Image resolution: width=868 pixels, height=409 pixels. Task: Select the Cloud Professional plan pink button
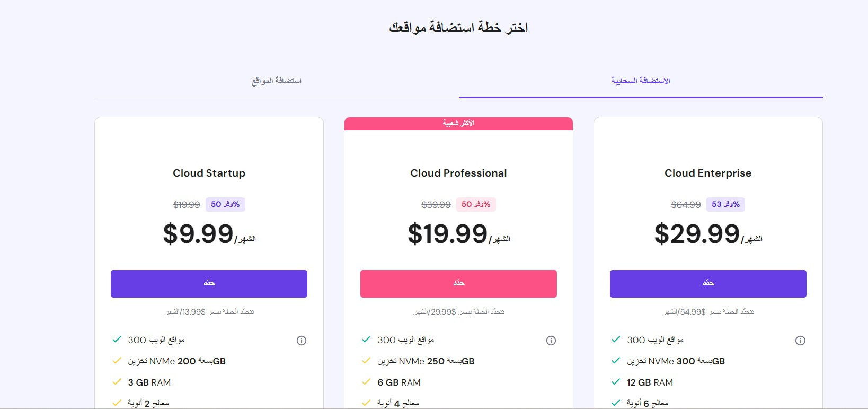(x=458, y=284)
